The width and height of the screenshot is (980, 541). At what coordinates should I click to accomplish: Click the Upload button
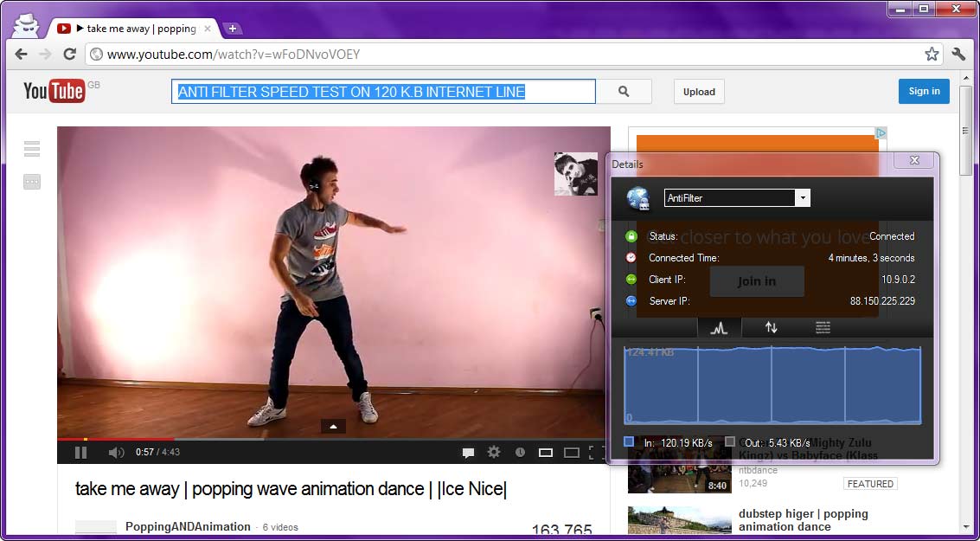(x=699, y=91)
